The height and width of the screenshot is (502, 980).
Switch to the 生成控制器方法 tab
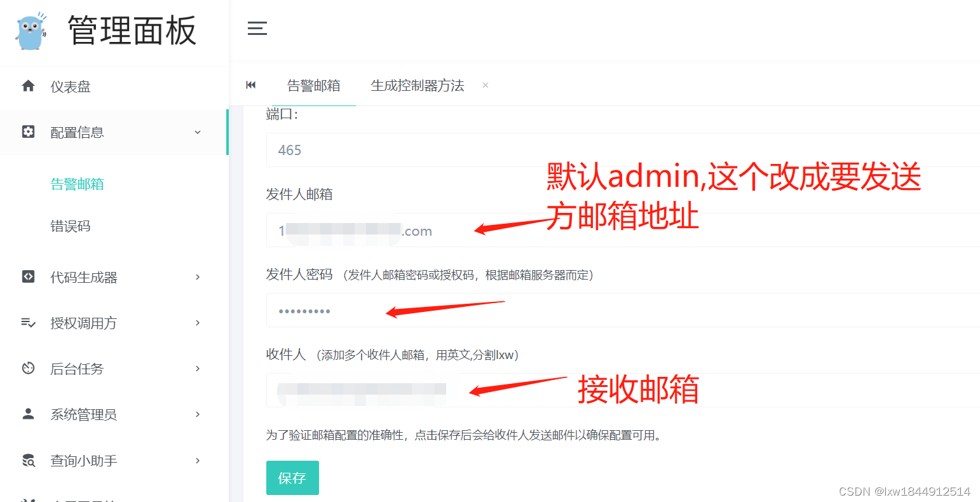coord(418,86)
